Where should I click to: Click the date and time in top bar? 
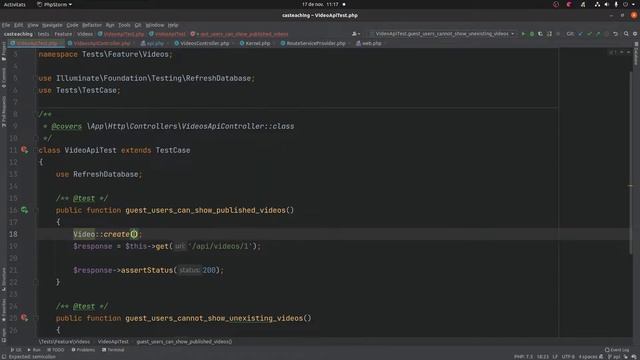pyautogui.click(x=320, y=4)
